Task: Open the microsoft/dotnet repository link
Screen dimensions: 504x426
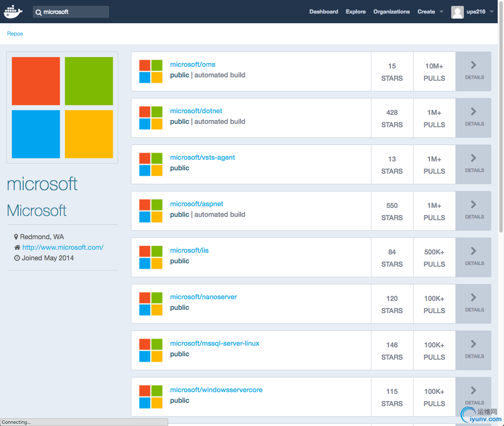Action: tap(196, 111)
